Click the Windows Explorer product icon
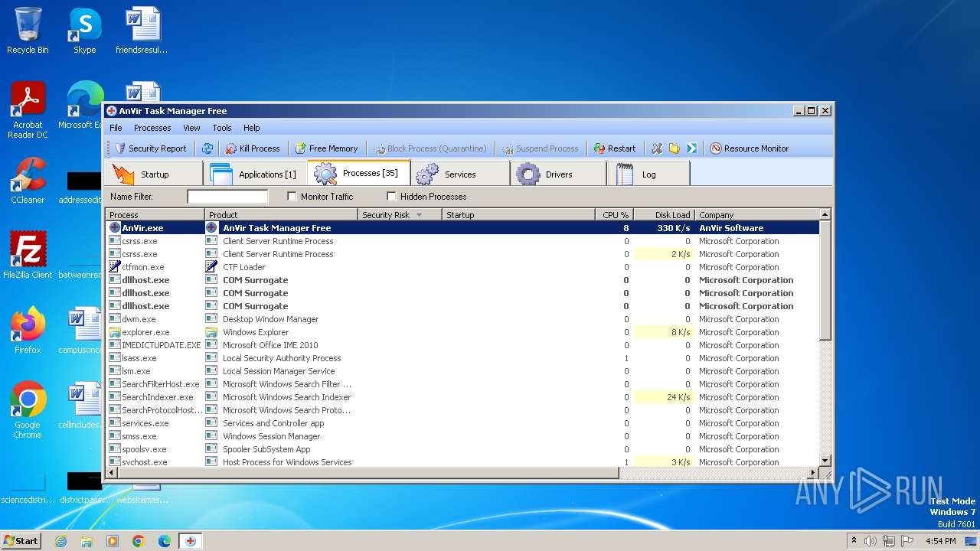This screenshot has height=551, width=980. [211, 332]
